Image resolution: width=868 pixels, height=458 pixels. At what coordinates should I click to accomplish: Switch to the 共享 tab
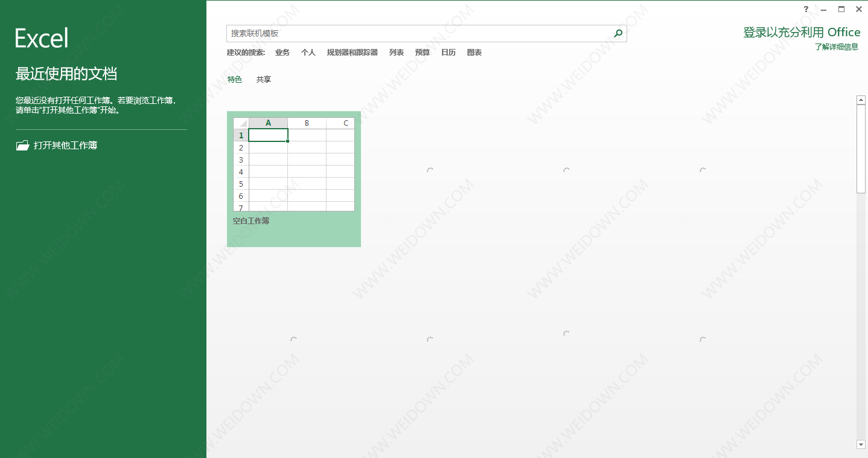[264, 80]
